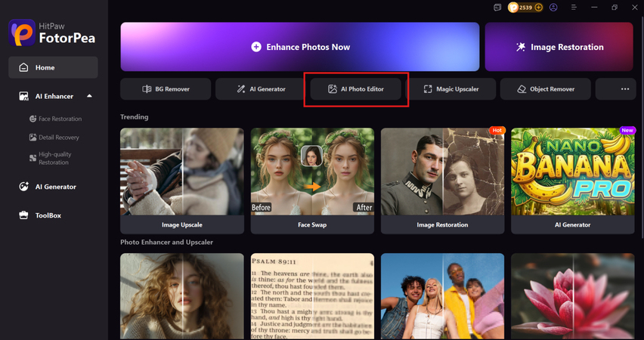Click the Image Upscale card label
Image resolution: width=644 pixels, height=340 pixels.
point(182,224)
